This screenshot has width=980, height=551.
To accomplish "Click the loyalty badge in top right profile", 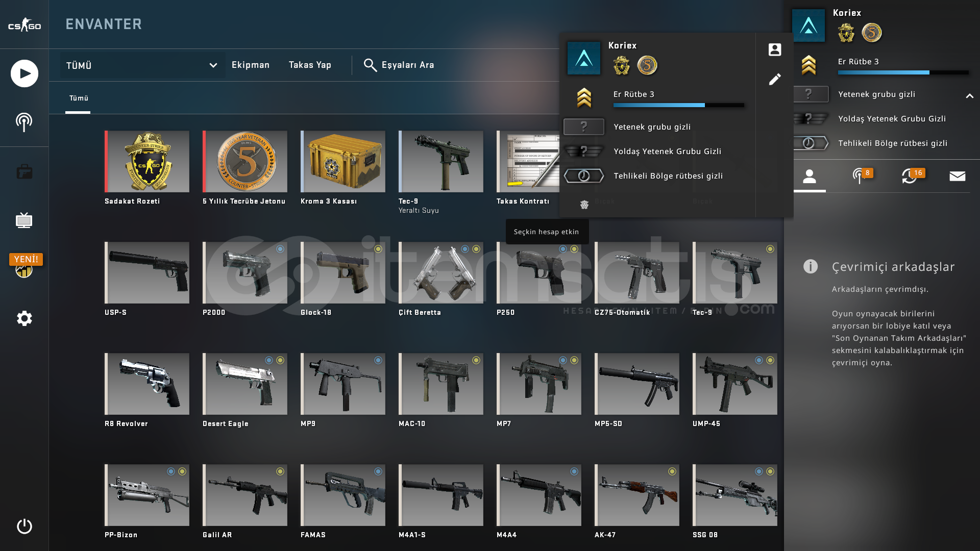I will pos(846,33).
